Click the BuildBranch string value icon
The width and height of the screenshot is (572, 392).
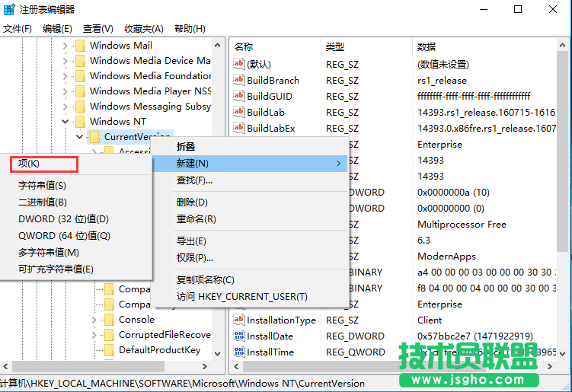(239, 81)
